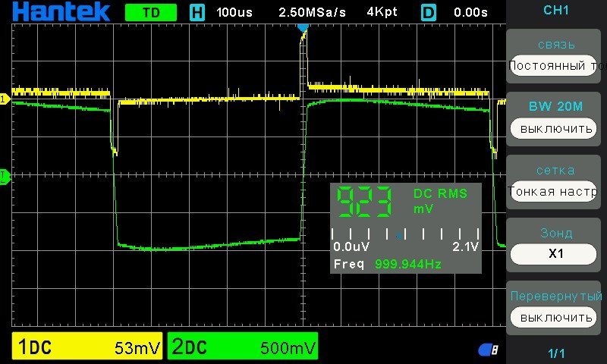Select the green 2DC 500mV channel box
This screenshot has width=607, height=364.
[243, 347]
